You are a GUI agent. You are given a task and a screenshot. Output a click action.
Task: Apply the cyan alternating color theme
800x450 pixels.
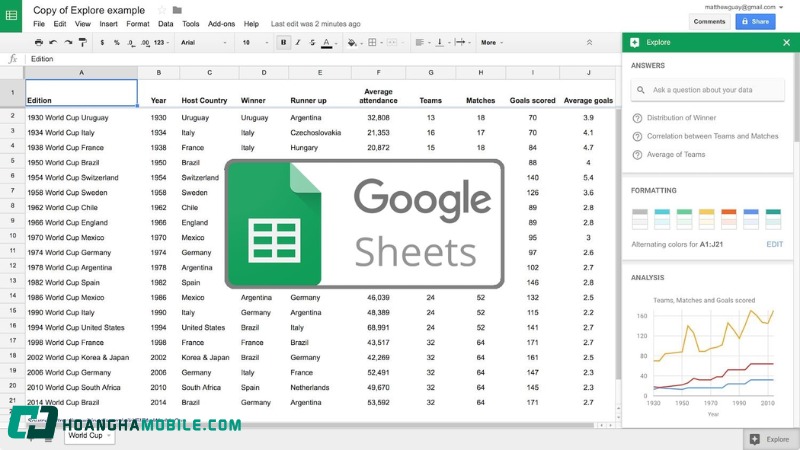tap(662, 219)
